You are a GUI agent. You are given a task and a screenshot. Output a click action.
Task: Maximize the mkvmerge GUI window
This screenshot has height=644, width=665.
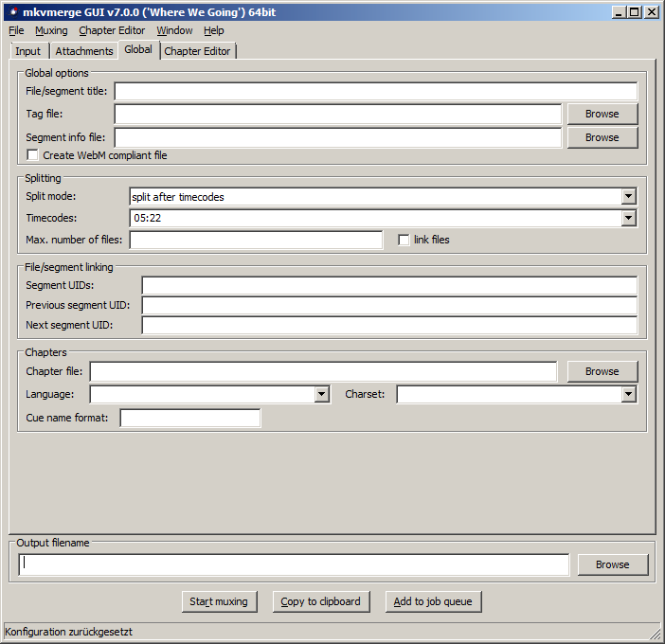tap(635, 12)
